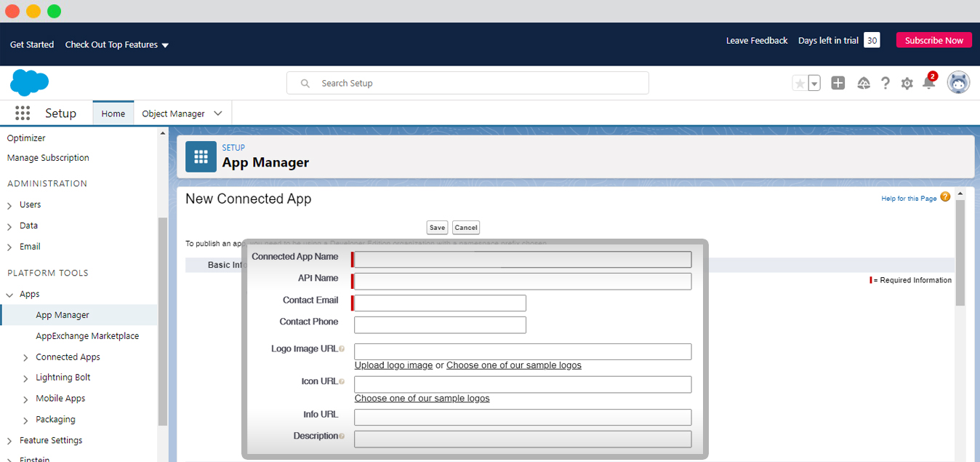Image resolution: width=980 pixels, height=462 pixels.
Task: Open the favorites list dropdown arrow
Action: point(815,84)
